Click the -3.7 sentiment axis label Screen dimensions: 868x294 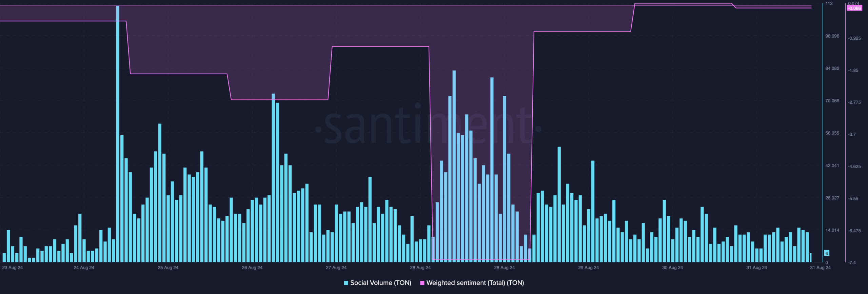pyautogui.click(x=852, y=134)
